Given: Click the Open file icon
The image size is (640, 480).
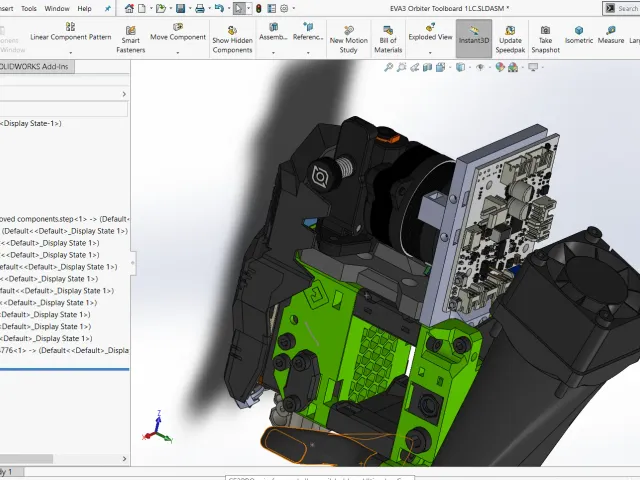Looking at the screenshot, I should pyautogui.click(x=160, y=8).
